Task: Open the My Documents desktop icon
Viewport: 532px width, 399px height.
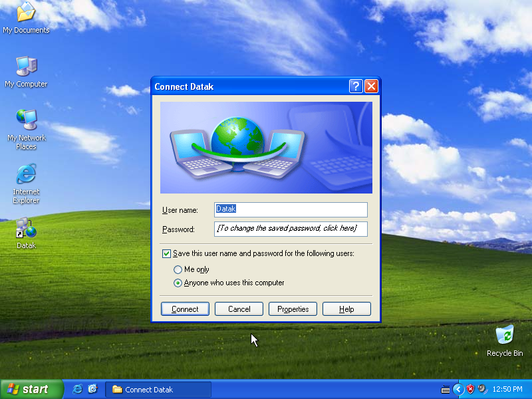Action: tap(26, 17)
